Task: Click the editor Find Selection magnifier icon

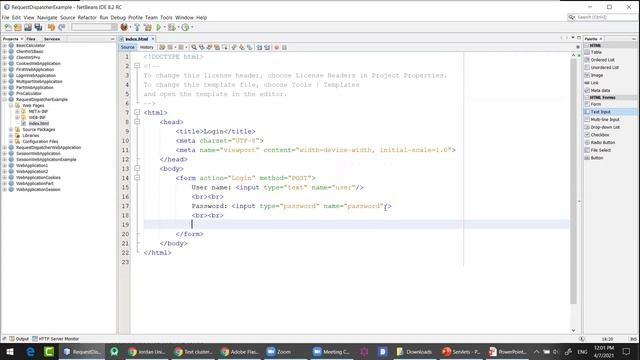Action: point(194,47)
